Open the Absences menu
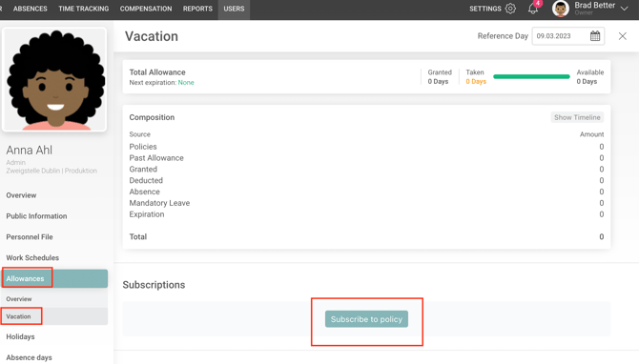The width and height of the screenshot is (639, 364). point(31,9)
